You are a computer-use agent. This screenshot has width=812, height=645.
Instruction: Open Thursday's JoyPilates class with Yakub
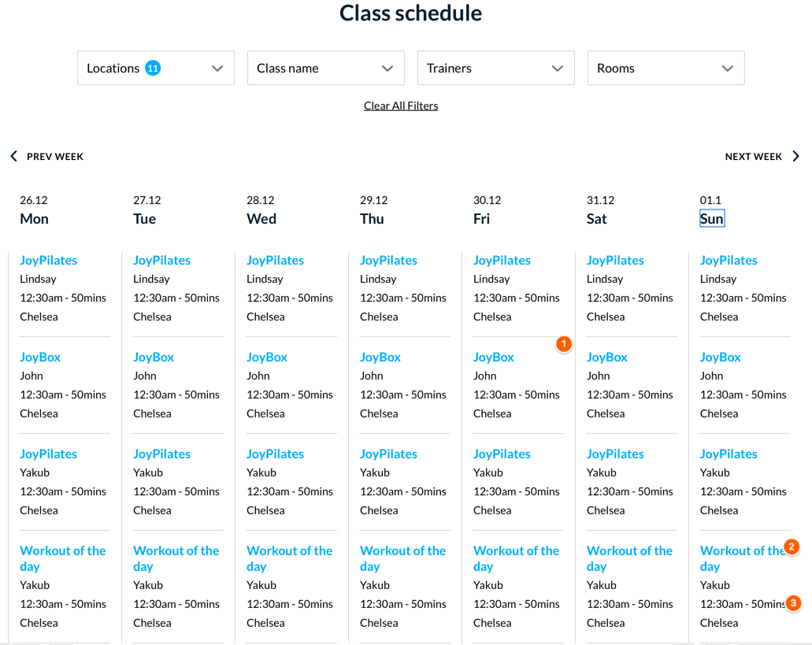pos(388,454)
